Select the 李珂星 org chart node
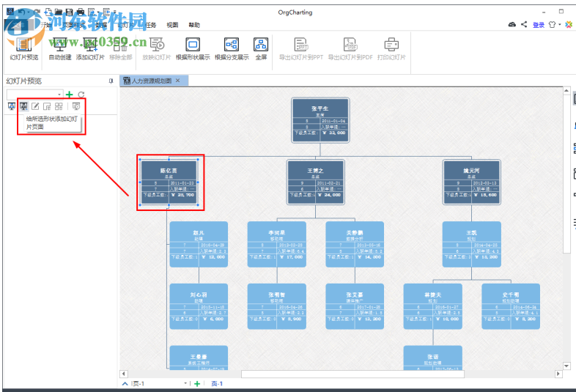 coord(277,244)
